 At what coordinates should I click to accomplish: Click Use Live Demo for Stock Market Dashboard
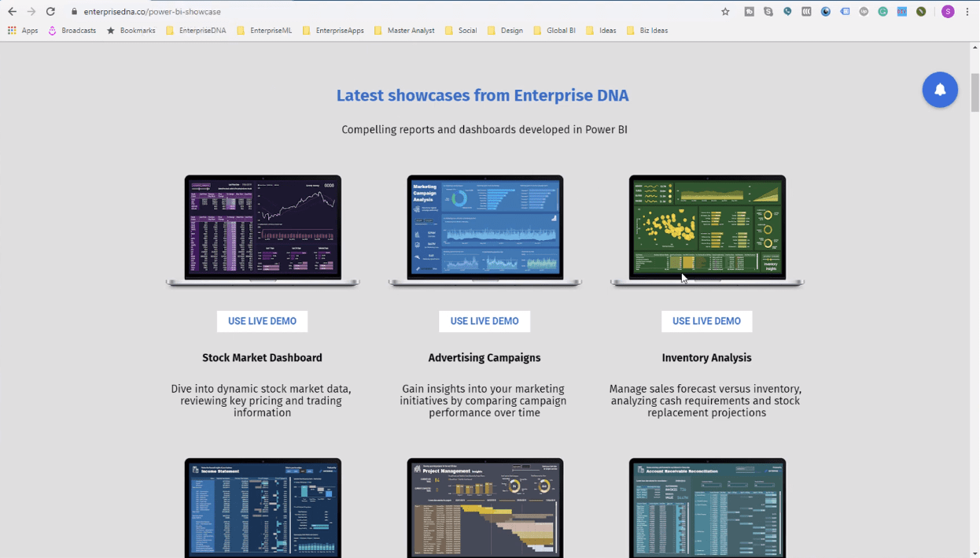[262, 321]
